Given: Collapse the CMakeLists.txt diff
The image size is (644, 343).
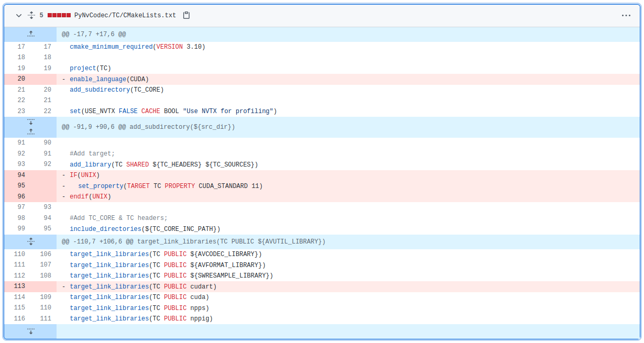Looking at the screenshot, I should (18, 15).
